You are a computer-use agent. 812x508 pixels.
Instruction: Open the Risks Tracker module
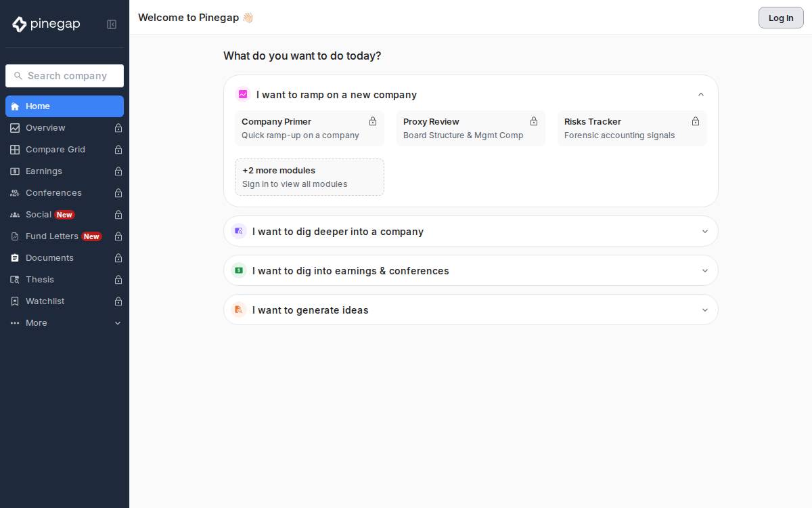(632, 128)
